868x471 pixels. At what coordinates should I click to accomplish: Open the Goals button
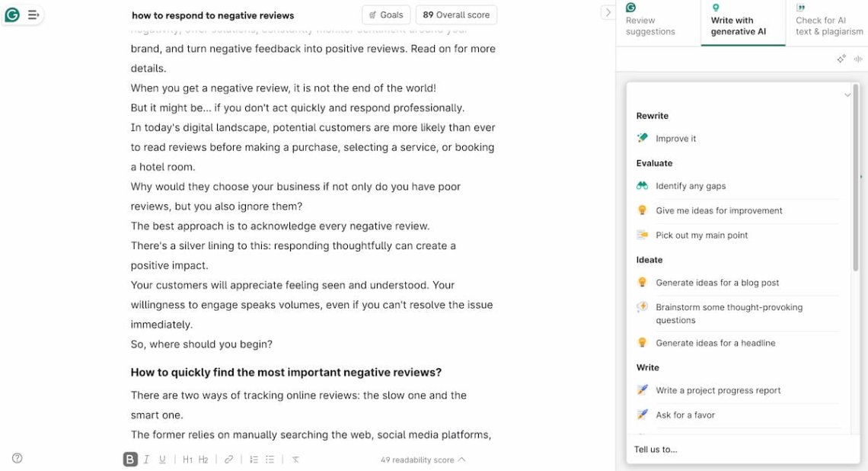(x=385, y=14)
